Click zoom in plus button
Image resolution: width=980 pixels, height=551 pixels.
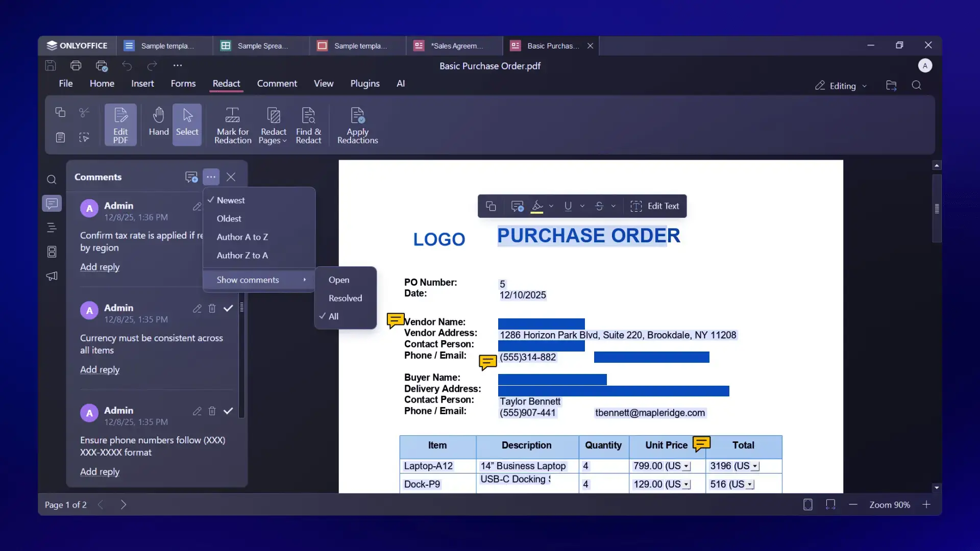point(926,505)
